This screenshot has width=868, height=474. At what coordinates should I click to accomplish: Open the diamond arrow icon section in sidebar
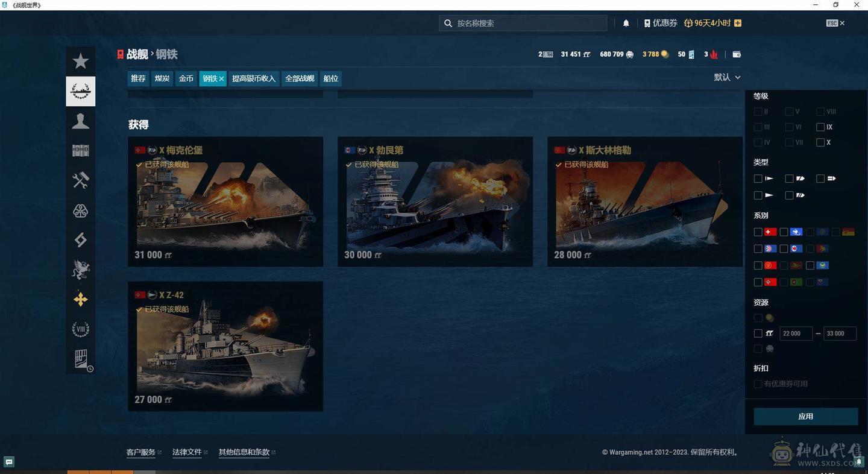[x=81, y=240]
